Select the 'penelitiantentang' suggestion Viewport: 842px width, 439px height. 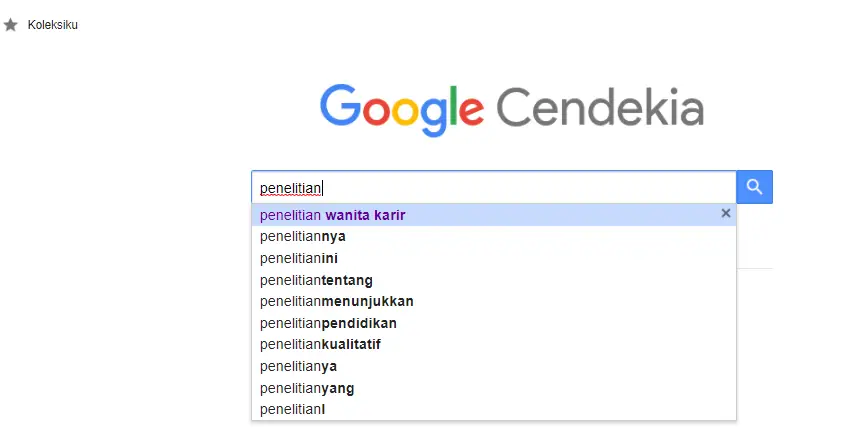pos(316,280)
